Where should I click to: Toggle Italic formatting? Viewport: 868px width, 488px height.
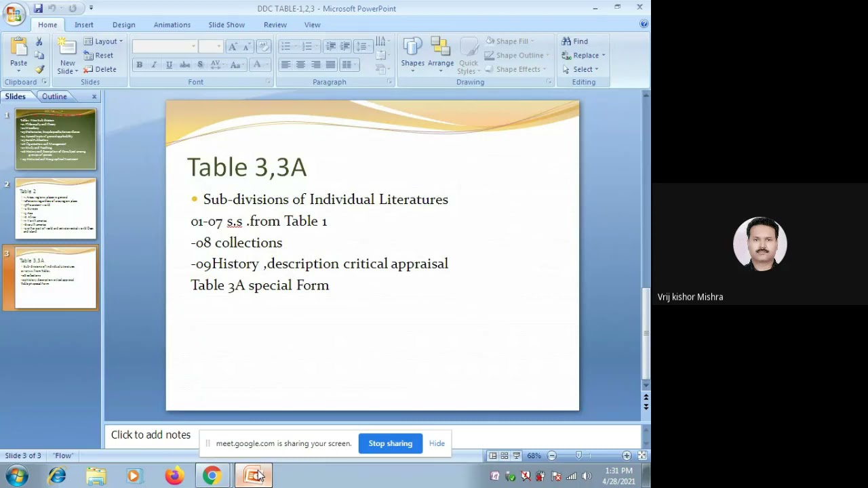point(154,64)
